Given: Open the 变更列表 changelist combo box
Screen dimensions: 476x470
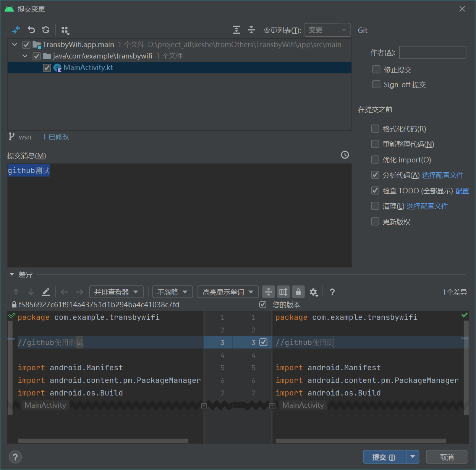Looking at the screenshot, I should (x=327, y=30).
